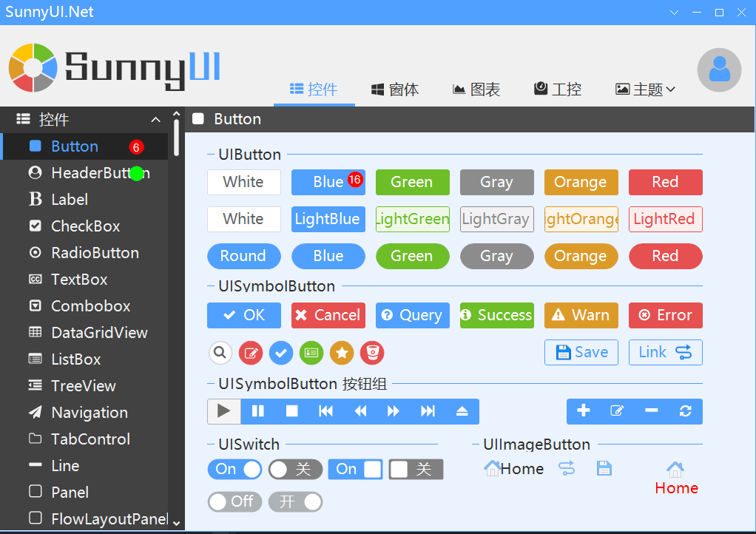
Task: Select Navigation in the sidebar
Action: click(x=84, y=412)
